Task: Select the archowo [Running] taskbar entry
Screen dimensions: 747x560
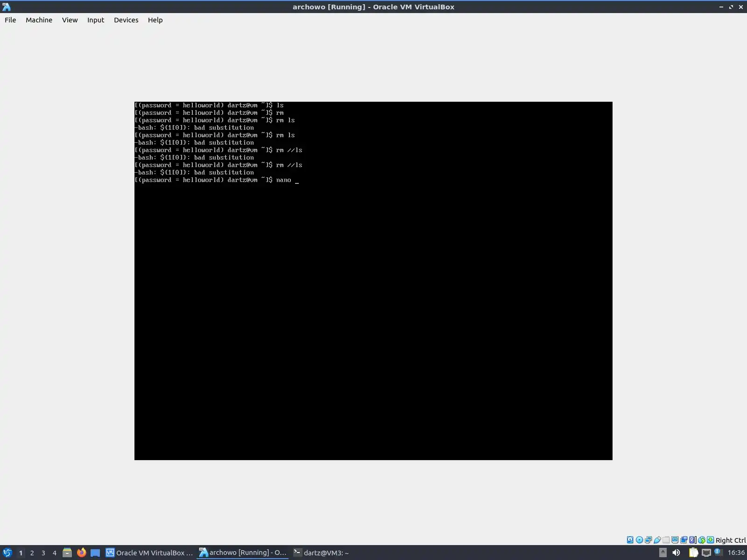Action: click(x=243, y=553)
